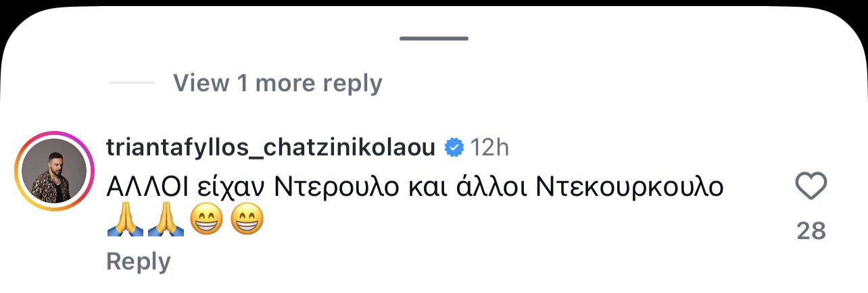This screenshot has height=293, width=868.
Task: Grab the sheet drag handle at top
Action: tap(433, 38)
